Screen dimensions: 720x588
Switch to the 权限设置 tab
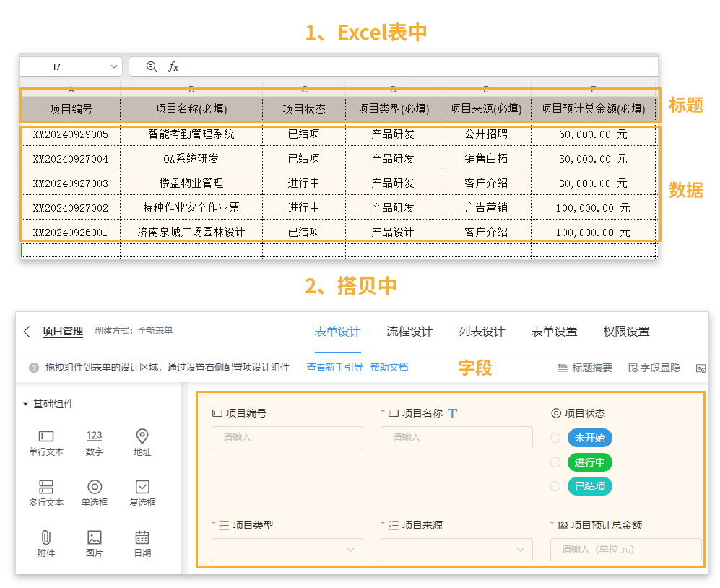click(626, 331)
